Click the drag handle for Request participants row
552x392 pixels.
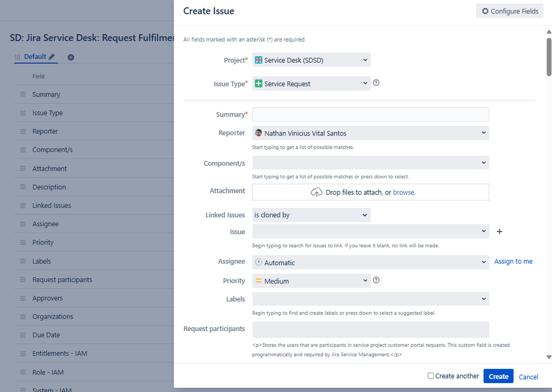[x=23, y=279]
